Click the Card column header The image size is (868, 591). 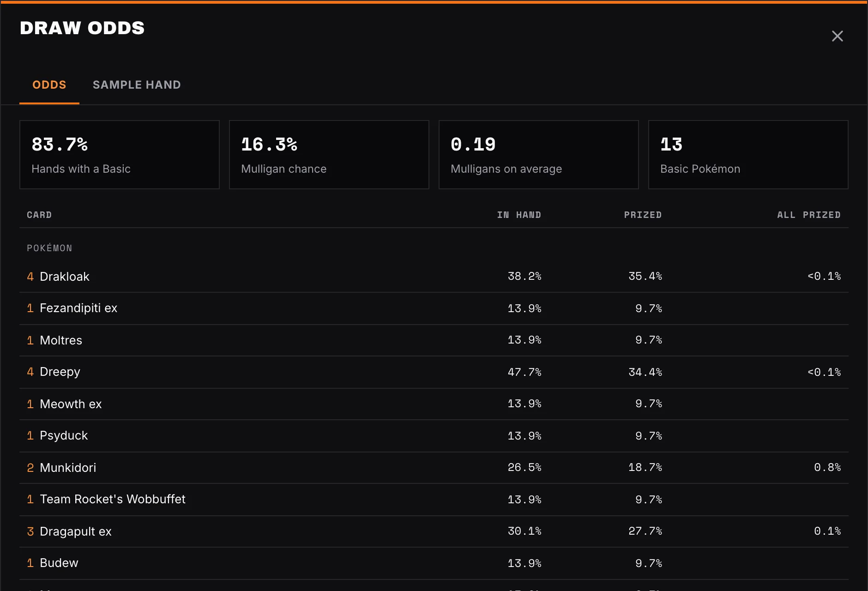click(39, 215)
